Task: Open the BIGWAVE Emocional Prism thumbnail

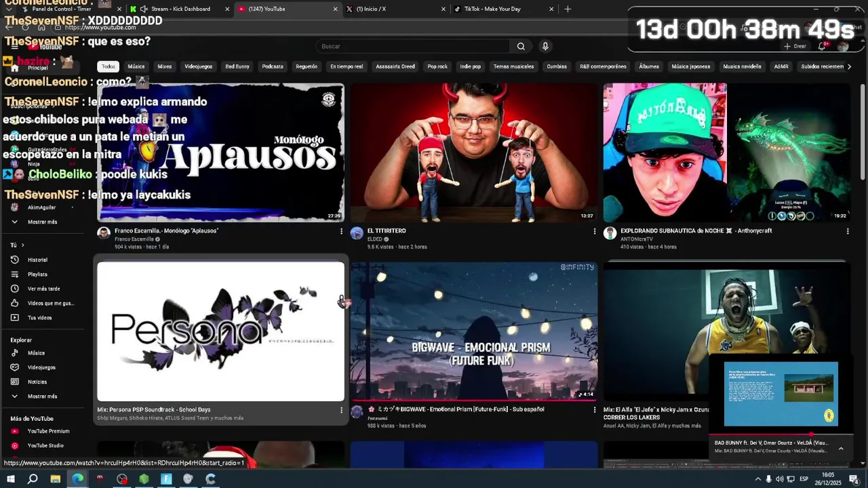Action: (x=474, y=331)
